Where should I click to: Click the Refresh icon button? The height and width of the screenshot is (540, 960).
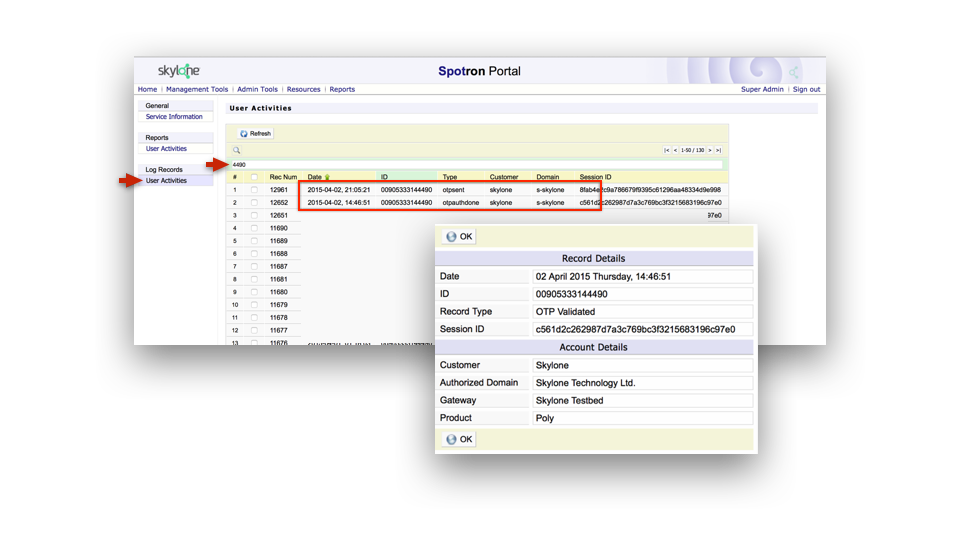coord(255,133)
